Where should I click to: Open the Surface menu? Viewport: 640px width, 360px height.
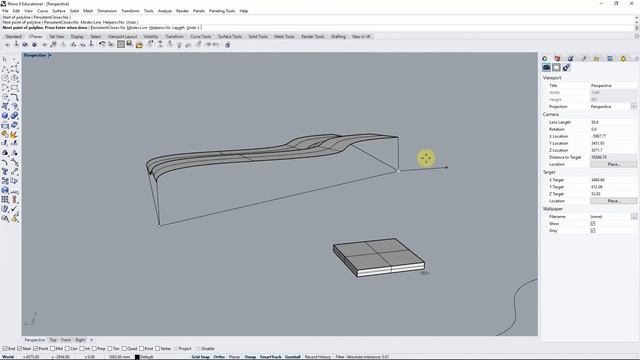(x=58, y=11)
